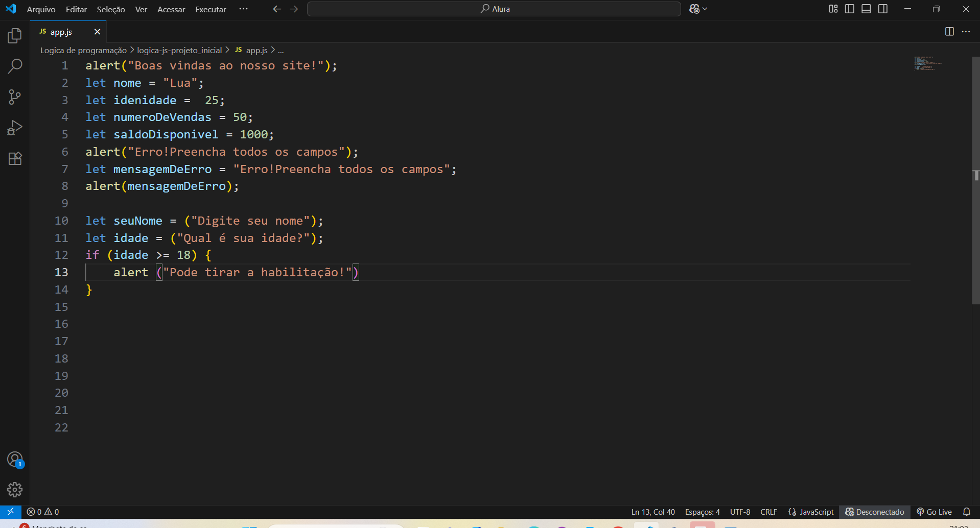Click the editor vertical scrollbar
The image size is (980, 528).
point(975,180)
